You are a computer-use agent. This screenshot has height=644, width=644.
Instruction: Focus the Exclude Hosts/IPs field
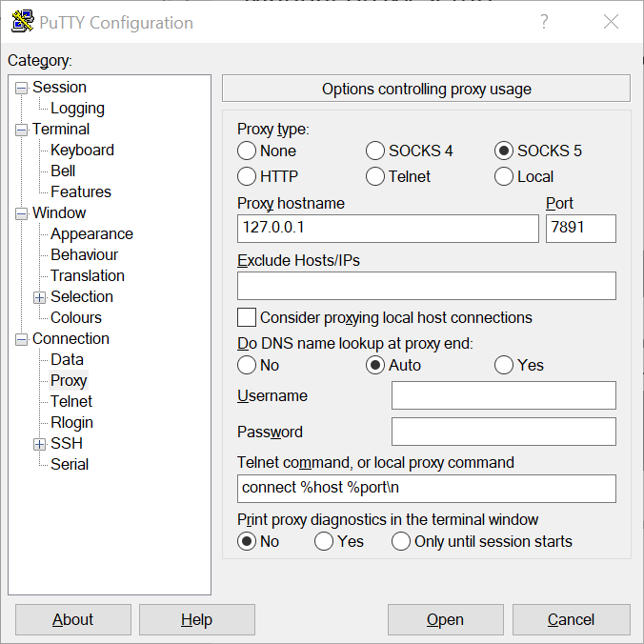pyautogui.click(x=427, y=286)
